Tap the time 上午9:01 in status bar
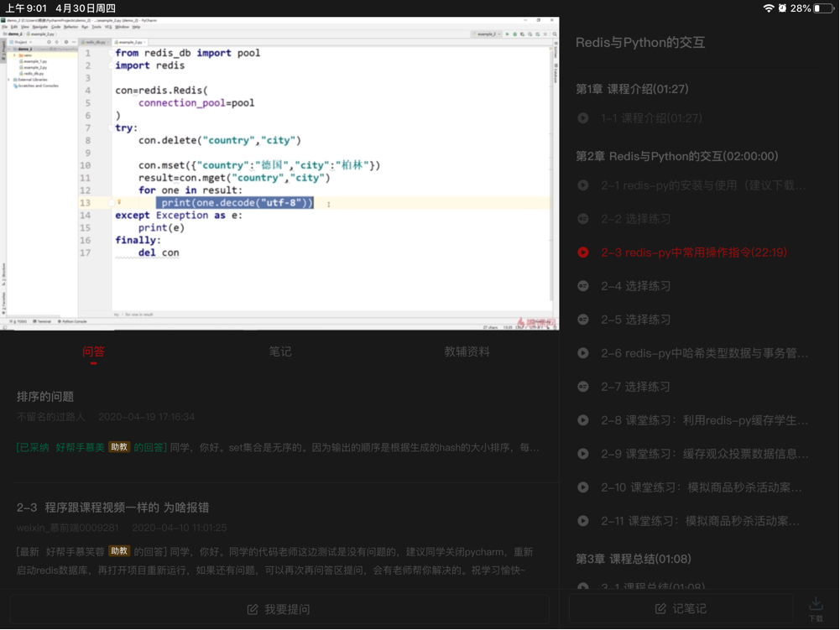This screenshot has height=630, width=840. click(x=26, y=8)
